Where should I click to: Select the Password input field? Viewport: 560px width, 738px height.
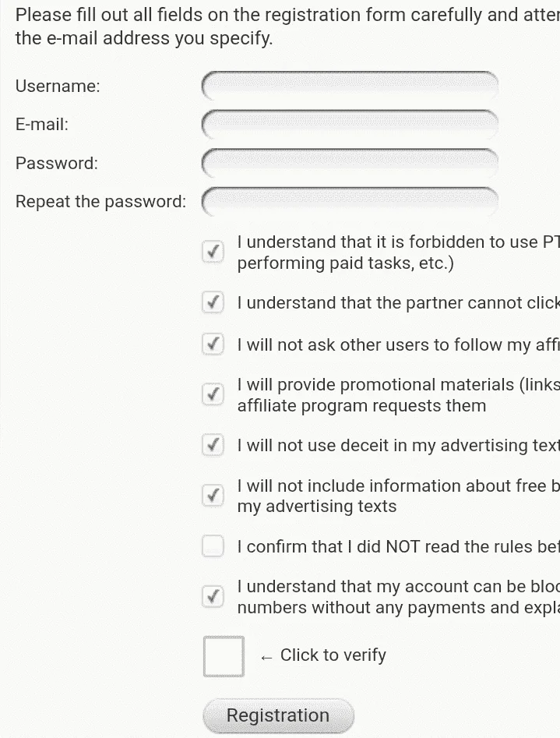(x=350, y=163)
